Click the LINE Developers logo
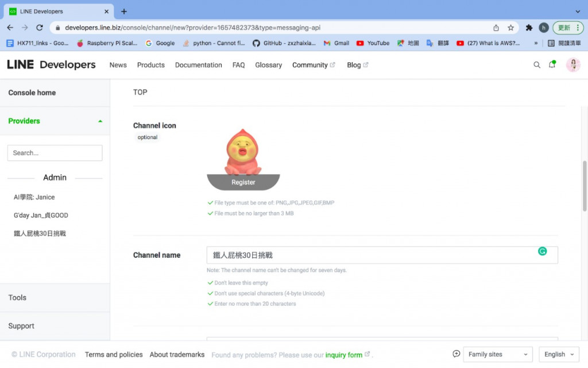Screen dimensions: 588x368 tap(51, 64)
